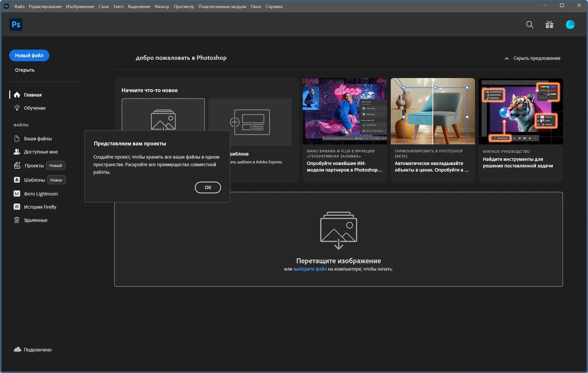
Task: Click the Новый badge next to Проекты
Action: [x=56, y=165]
